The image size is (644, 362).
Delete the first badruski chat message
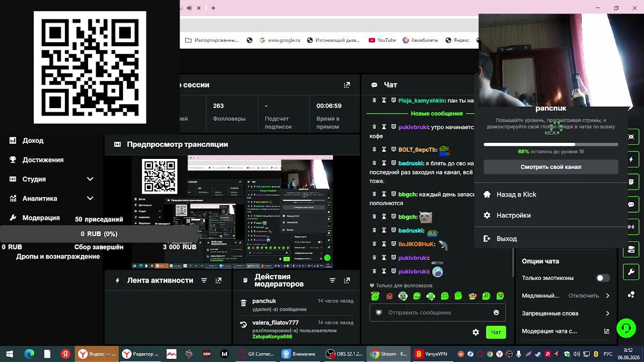click(374, 163)
